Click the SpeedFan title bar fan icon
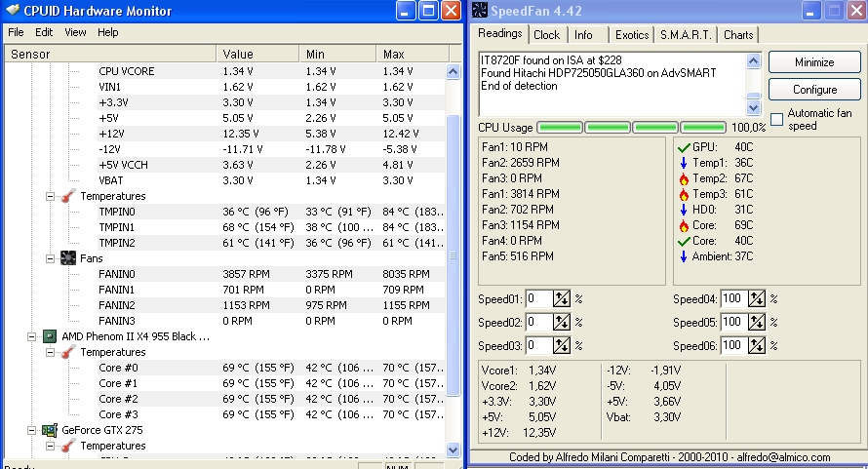868x469 pixels. (x=480, y=10)
